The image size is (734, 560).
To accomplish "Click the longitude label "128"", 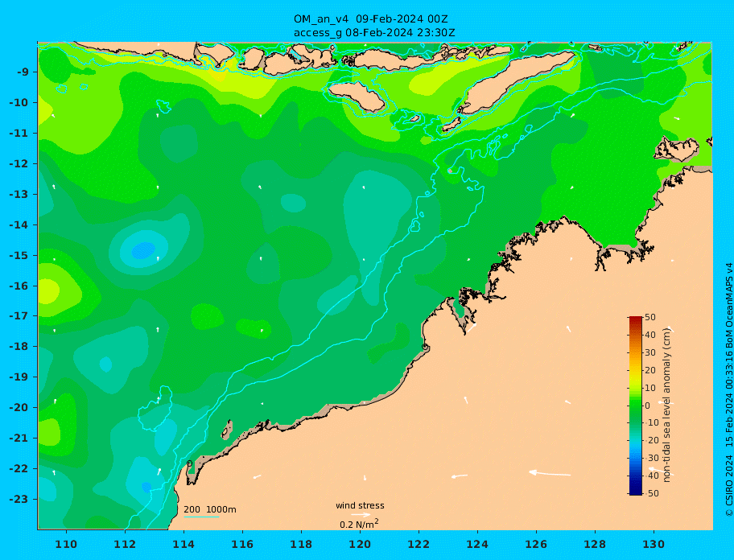I will tap(595, 544).
